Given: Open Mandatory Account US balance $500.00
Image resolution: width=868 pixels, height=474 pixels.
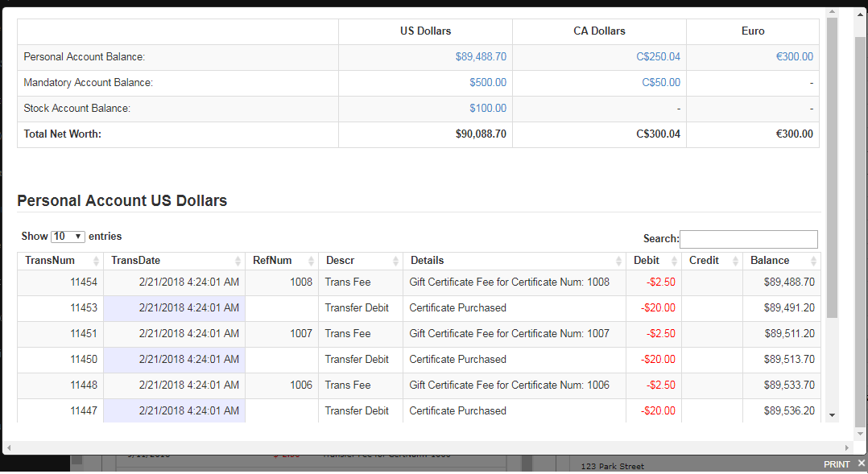Looking at the screenshot, I should tap(488, 82).
